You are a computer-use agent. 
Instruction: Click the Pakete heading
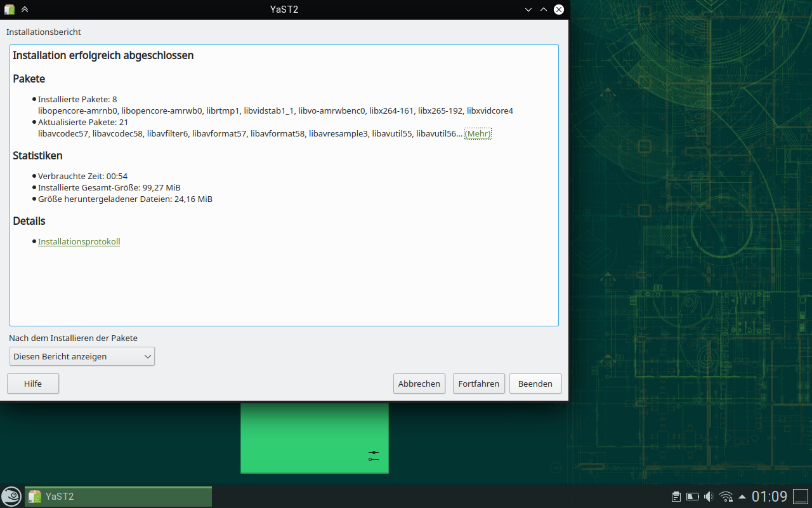pos(29,79)
